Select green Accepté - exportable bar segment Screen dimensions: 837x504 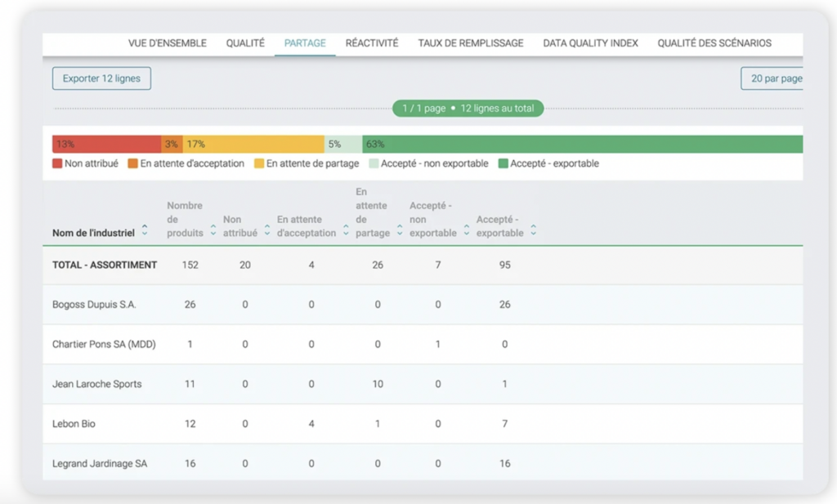point(582,145)
